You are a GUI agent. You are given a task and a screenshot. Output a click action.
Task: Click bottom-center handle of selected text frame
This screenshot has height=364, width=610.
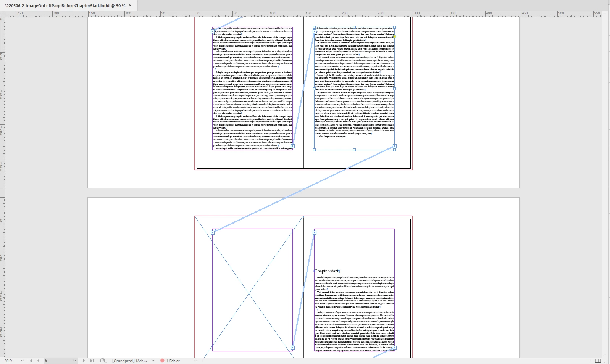tap(354, 150)
